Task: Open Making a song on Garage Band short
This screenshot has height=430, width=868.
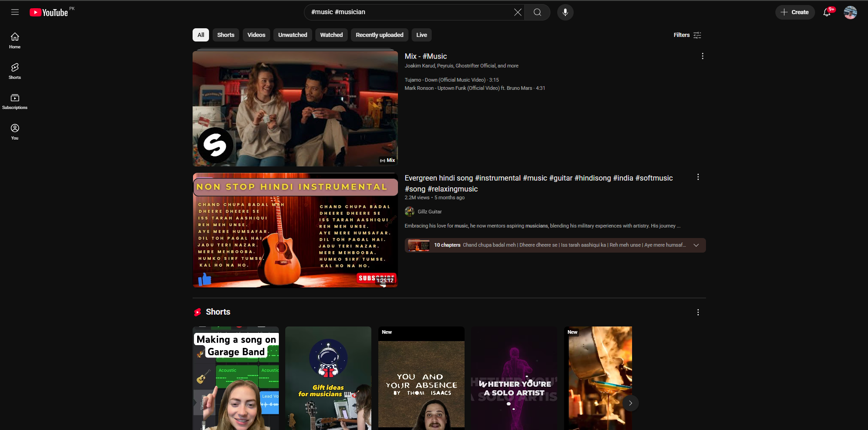Action: click(235, 378)
